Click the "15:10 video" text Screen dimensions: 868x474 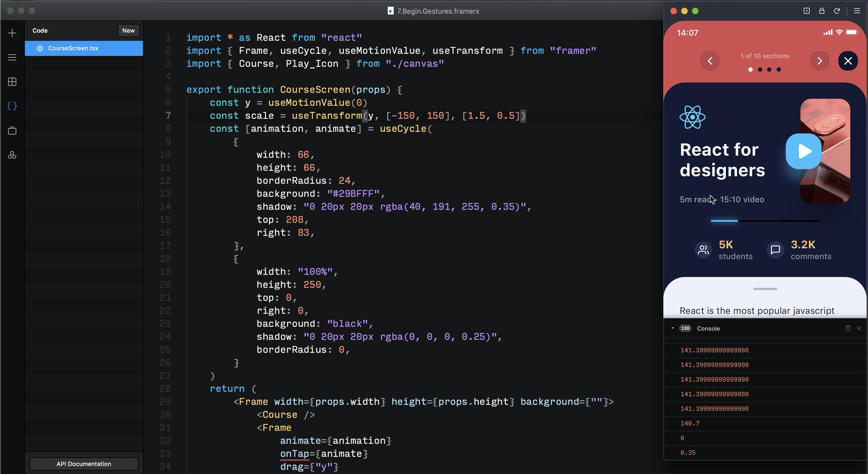[x=742, y=200]
